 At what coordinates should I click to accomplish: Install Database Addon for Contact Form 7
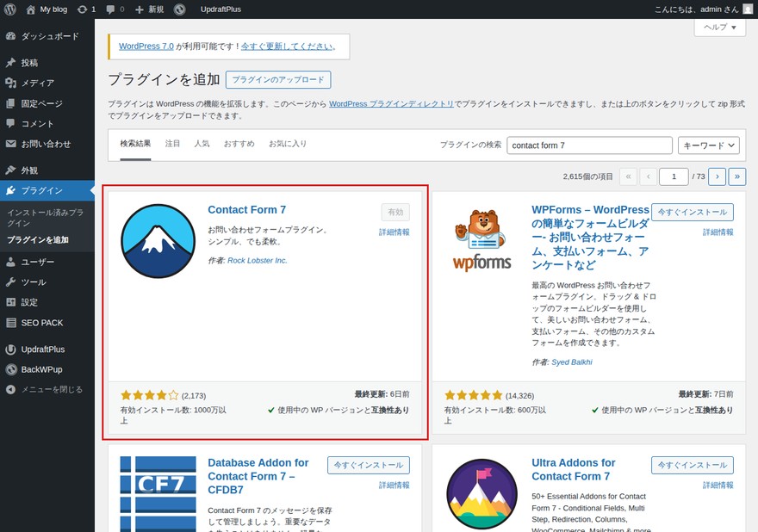(369, 466)
